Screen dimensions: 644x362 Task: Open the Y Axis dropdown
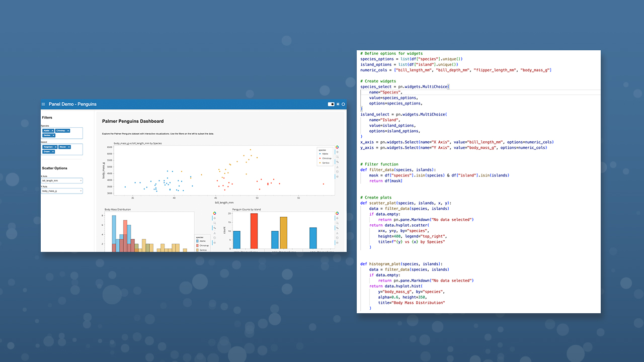(x=61, y=191)
